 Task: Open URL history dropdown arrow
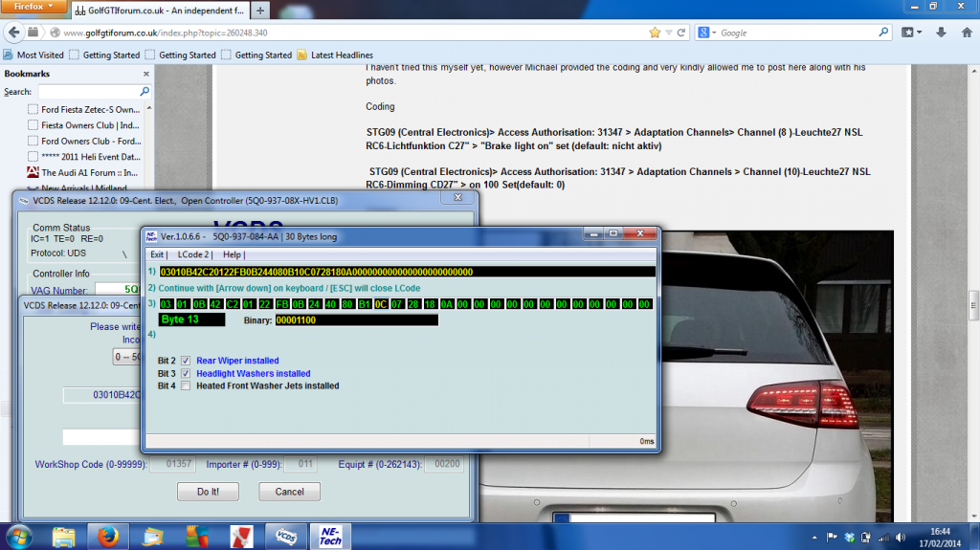(x=669, y=33)
